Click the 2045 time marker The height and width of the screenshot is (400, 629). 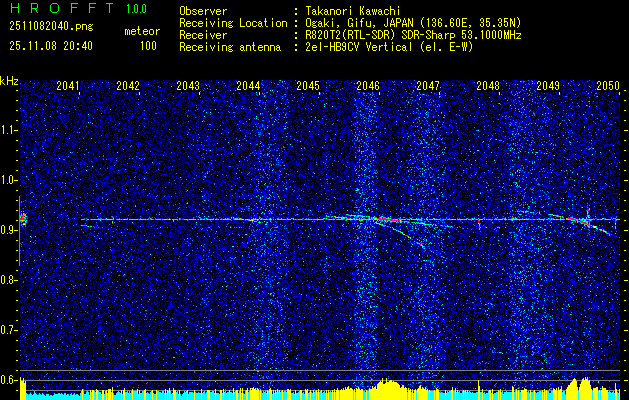pyautogui.click(x=308, y=85)
